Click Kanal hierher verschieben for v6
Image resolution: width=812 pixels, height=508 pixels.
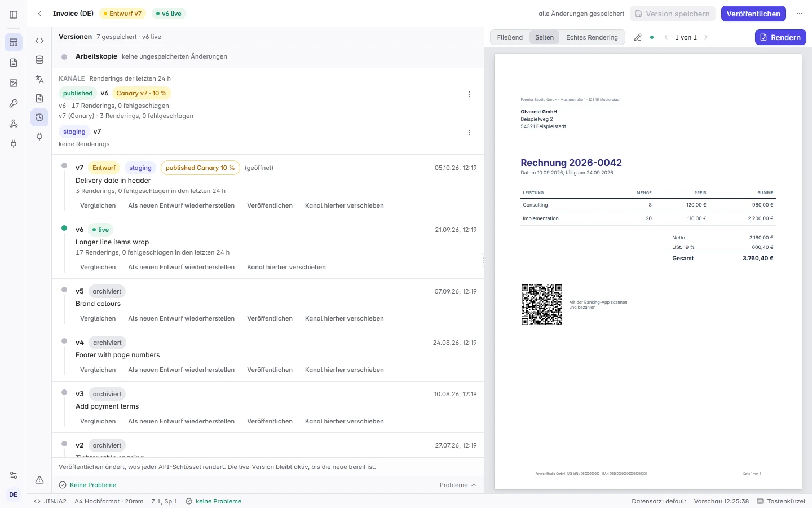click(x=286, y=267)
